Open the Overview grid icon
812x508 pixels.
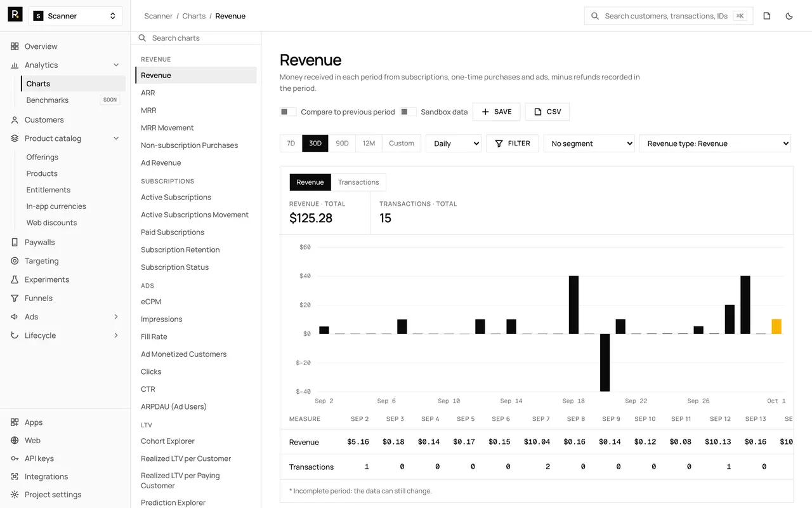tap(15, 46)
